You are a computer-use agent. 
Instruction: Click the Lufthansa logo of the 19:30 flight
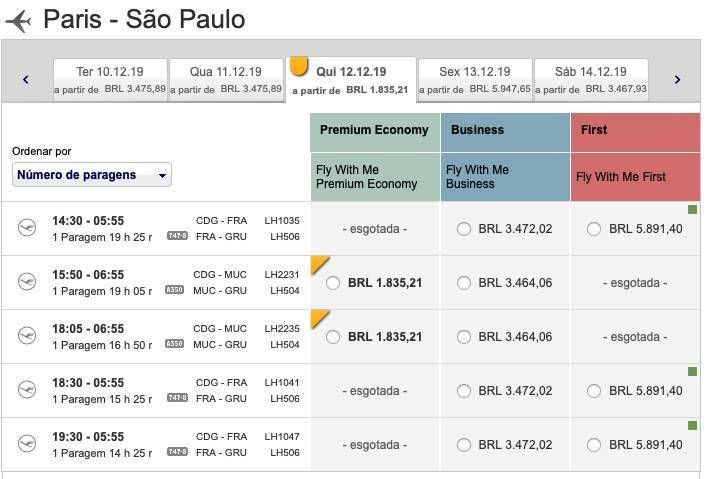(27, 443)
